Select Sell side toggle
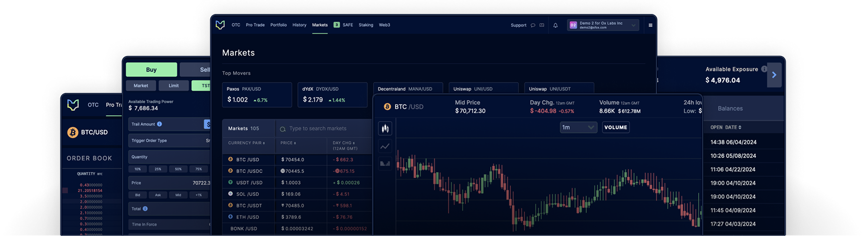 click(x=195, y=69)
